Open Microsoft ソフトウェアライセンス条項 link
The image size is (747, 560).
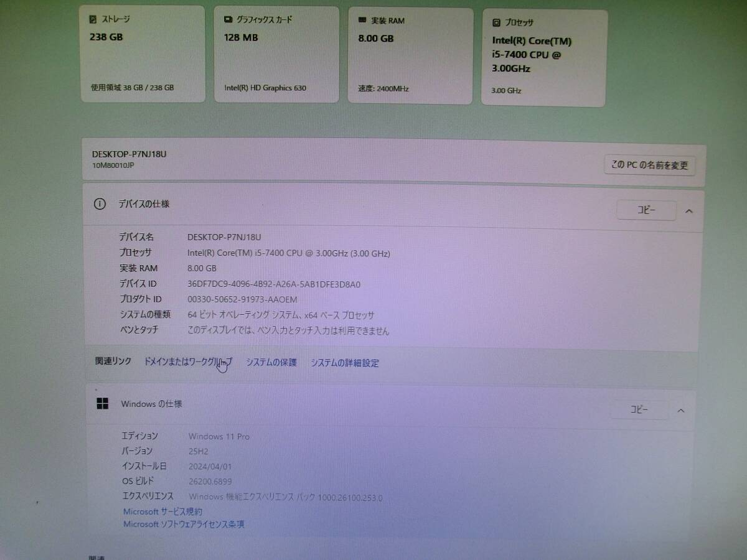click(x=184, y=524)
